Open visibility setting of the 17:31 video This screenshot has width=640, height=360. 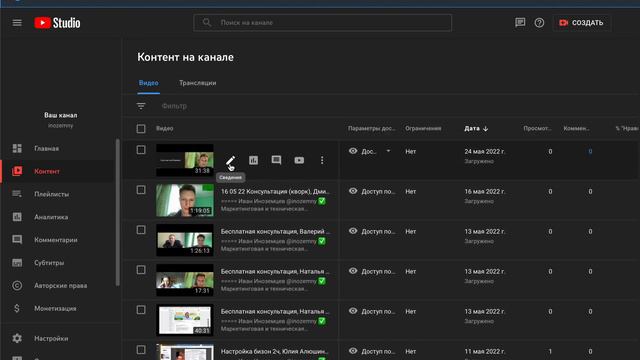[372, 271]
